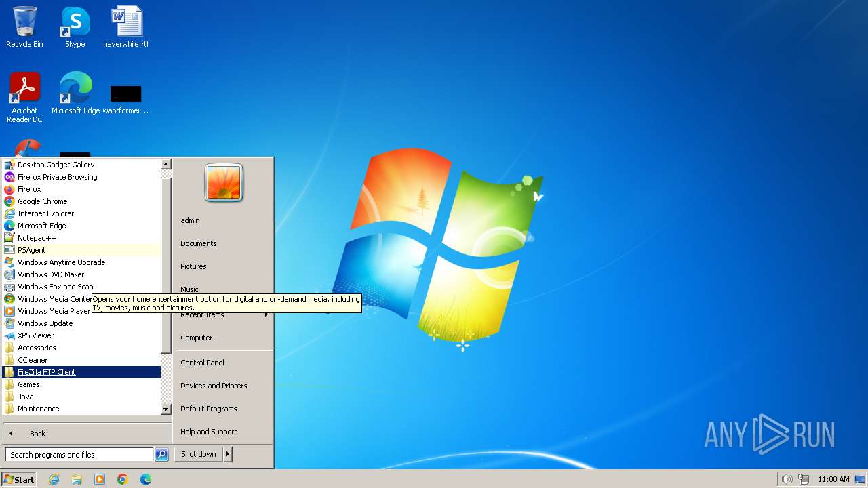
Task: Click the XPS Viewer icon
Action: [x=9, y=335]
